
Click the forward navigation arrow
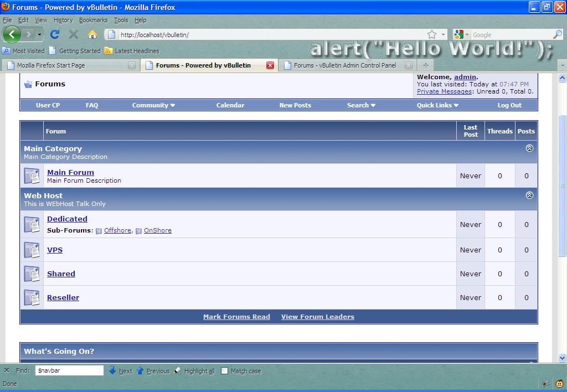(29, 35)
